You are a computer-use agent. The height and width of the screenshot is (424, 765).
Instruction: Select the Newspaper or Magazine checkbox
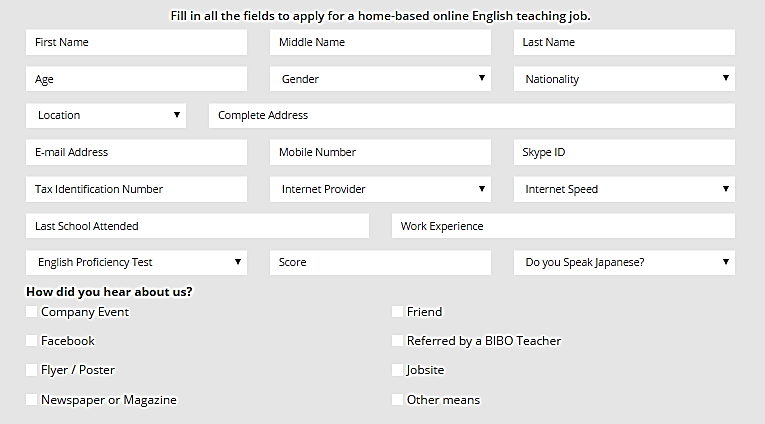(x=32, y=400)
